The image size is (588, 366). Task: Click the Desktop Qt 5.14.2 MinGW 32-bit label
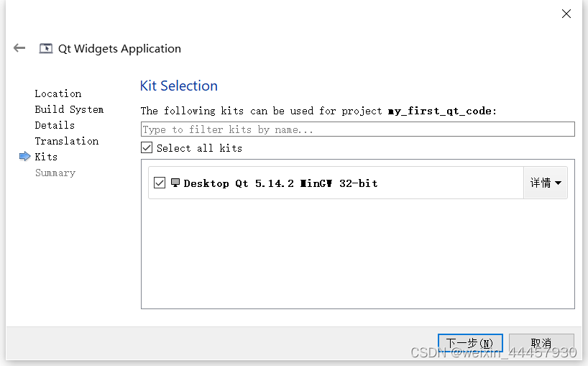280,183
